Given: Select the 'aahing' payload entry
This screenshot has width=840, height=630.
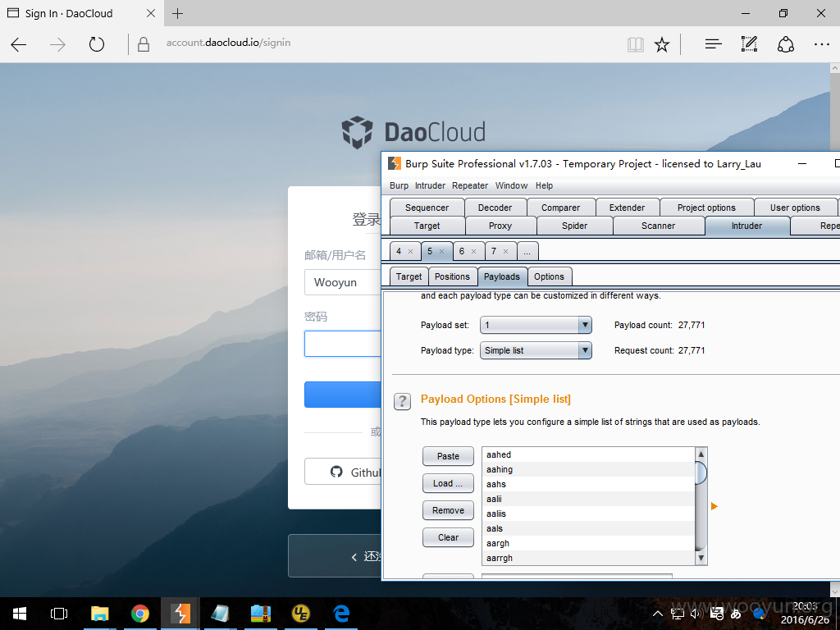Looking at the screenshot, I should pos(588,469).
